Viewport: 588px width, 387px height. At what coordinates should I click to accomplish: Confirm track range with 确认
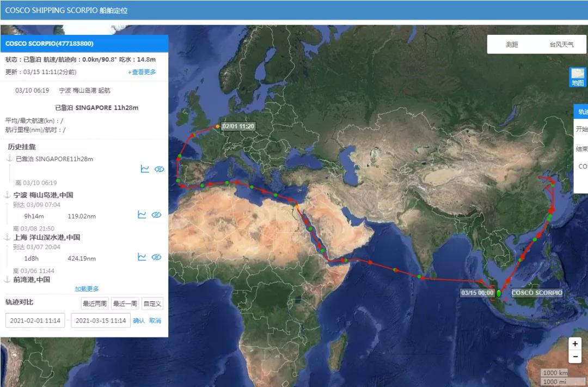point(139,321)
